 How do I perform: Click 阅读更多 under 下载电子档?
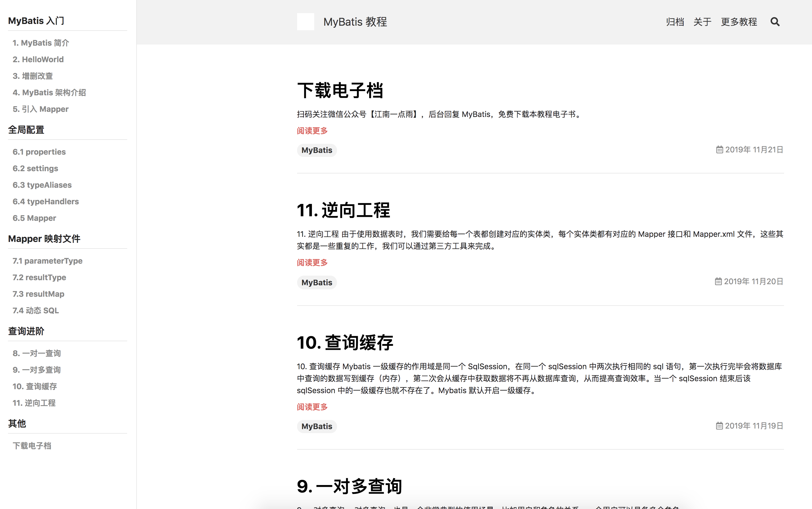pyautogui.click(x=312, y=131)
